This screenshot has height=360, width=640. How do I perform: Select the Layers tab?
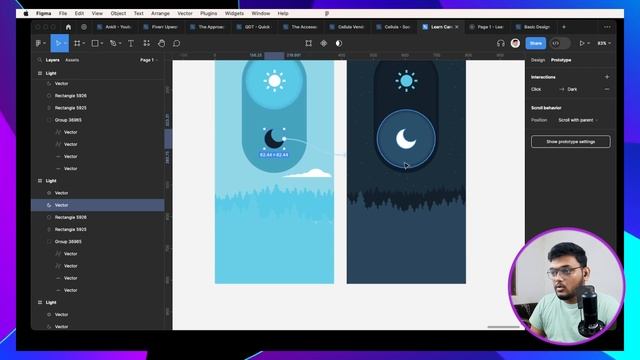pos(53,60)
